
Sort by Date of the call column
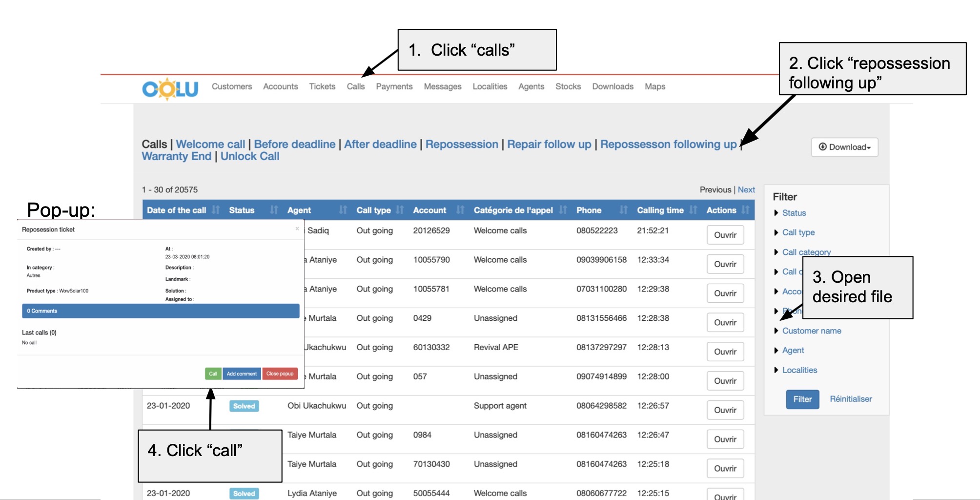[216, 210]
